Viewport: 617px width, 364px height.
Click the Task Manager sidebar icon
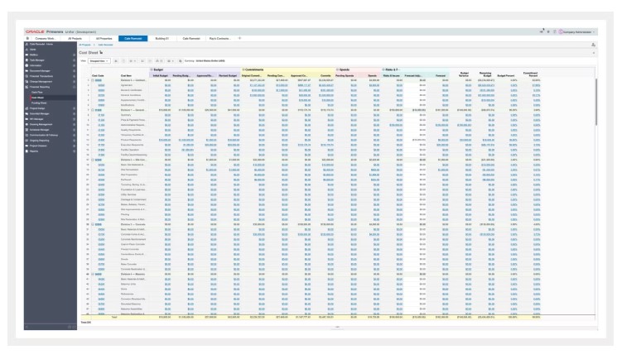pyautogui.click(x=27, y=60)
